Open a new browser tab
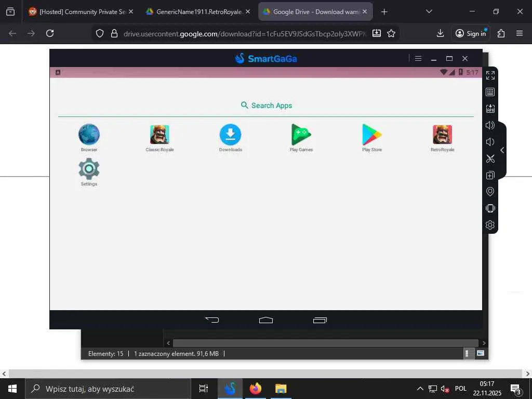This screenshot has width=532, height=399. (384, 12)
